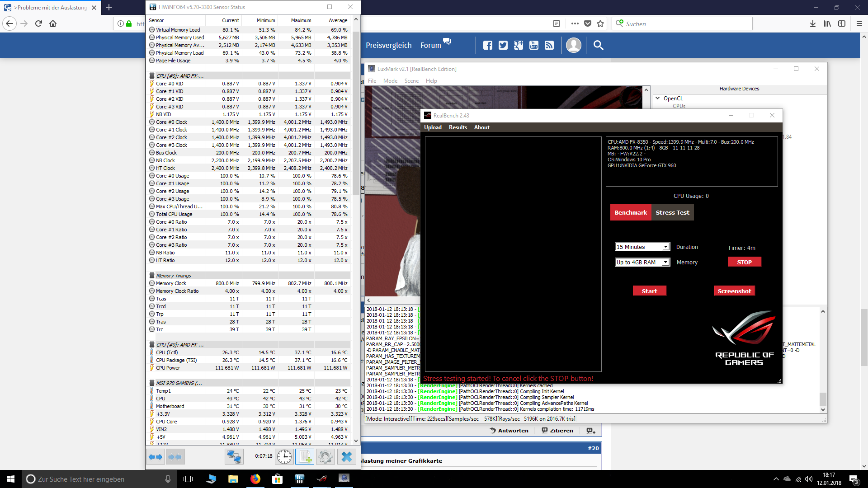
Task: Open the forum RSS feed icon
Action: (x=549, y=45)
